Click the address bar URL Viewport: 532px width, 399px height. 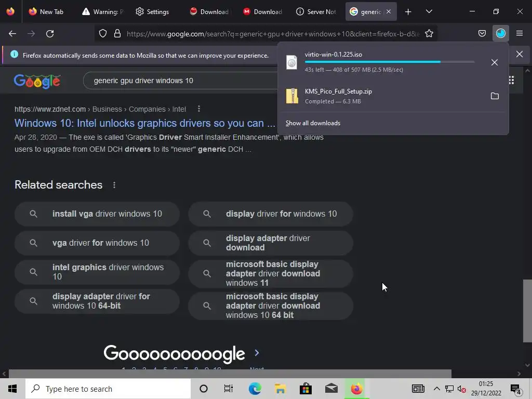(273, 34)
